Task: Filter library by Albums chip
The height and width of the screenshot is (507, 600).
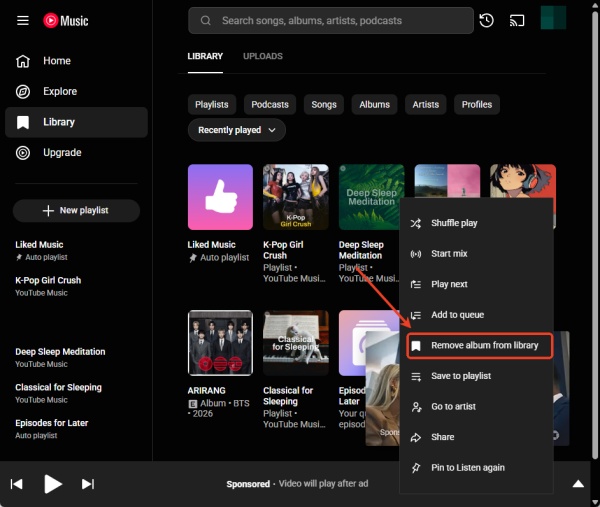Action: pyautogui.click(x=374, y=104)
